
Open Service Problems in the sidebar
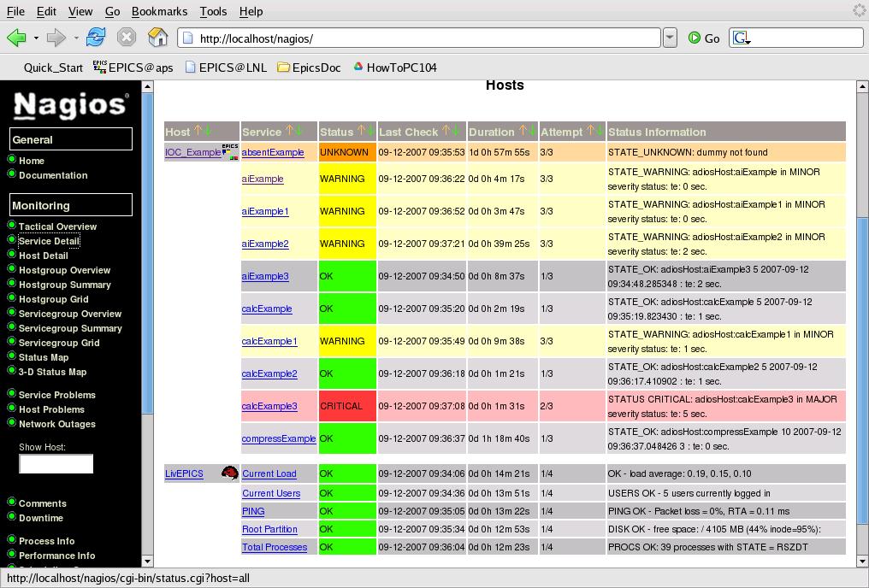(57, 396)
